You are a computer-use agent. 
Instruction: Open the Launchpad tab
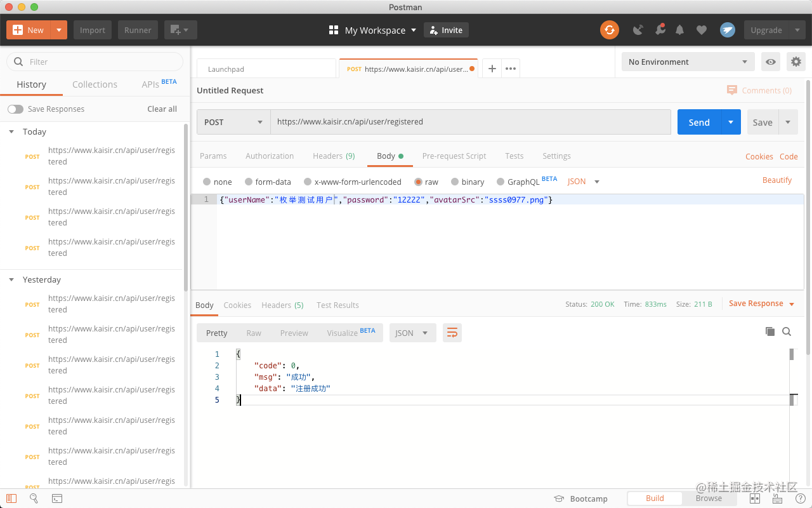266,69
